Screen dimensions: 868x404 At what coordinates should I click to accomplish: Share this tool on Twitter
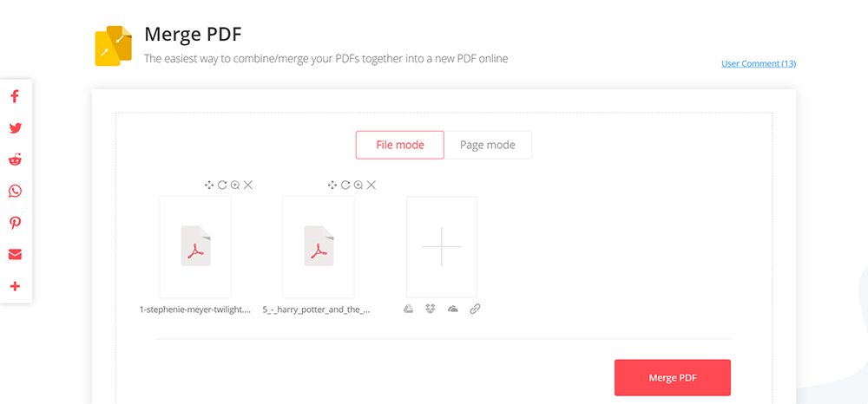tap(15, 128)
